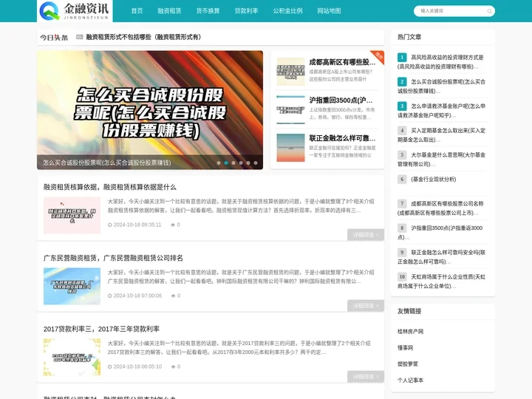The height and width of the screenshot is (399, 532).
Task: Click rank badge 3 in hot articles
Action: pos(402,106)
